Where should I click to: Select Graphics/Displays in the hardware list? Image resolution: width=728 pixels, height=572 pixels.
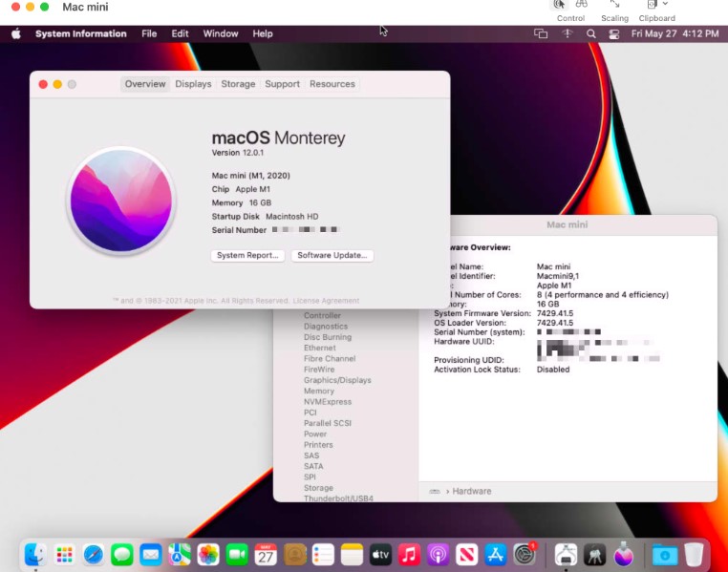coord(337,380)
